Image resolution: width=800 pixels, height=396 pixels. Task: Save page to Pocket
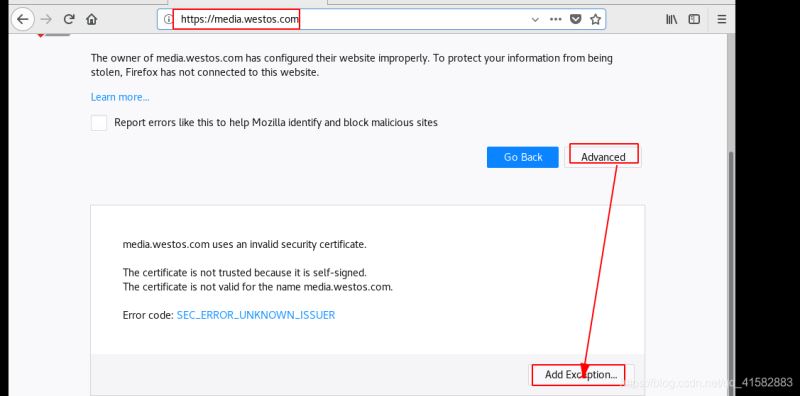tap(576, 19)
